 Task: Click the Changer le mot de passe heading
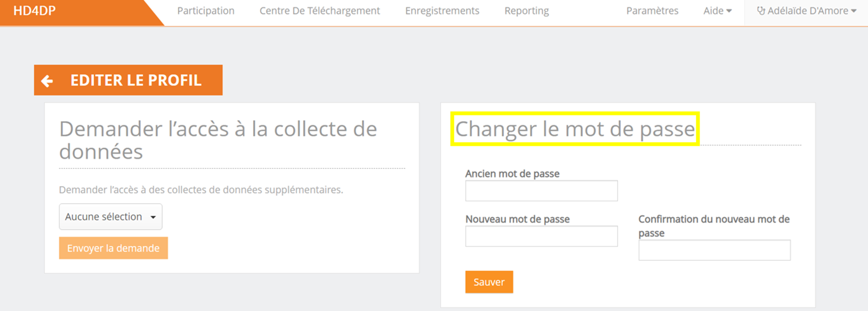(575, 129)
